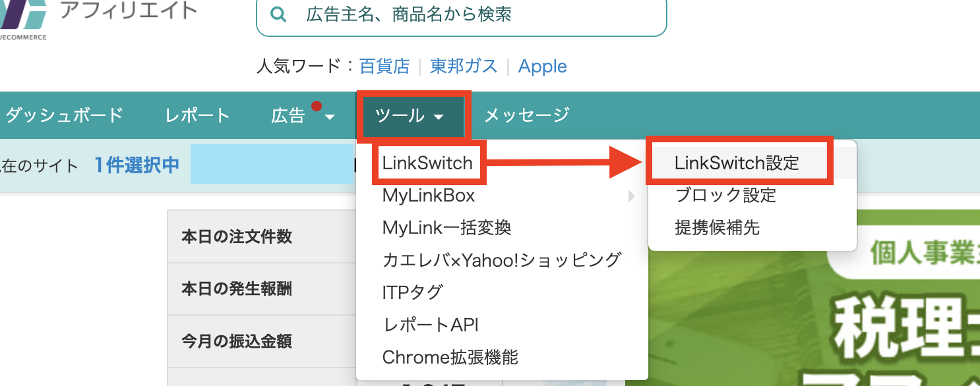Select カエレバ×Yahoo!ショッピング menu item
Image resolution: width=980 pixels, height=386 pixels.
(x=501, y=260)
